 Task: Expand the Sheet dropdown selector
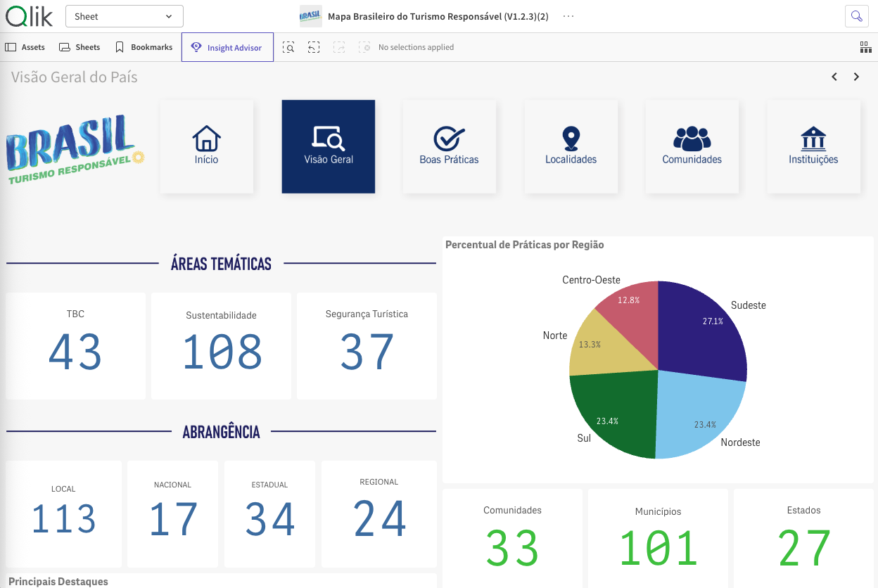click(x=124, y=16)
